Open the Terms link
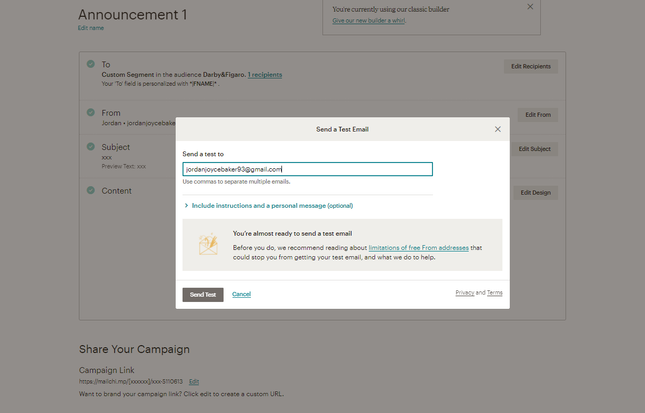The image size is (645, 413). [x=495, y=293]
